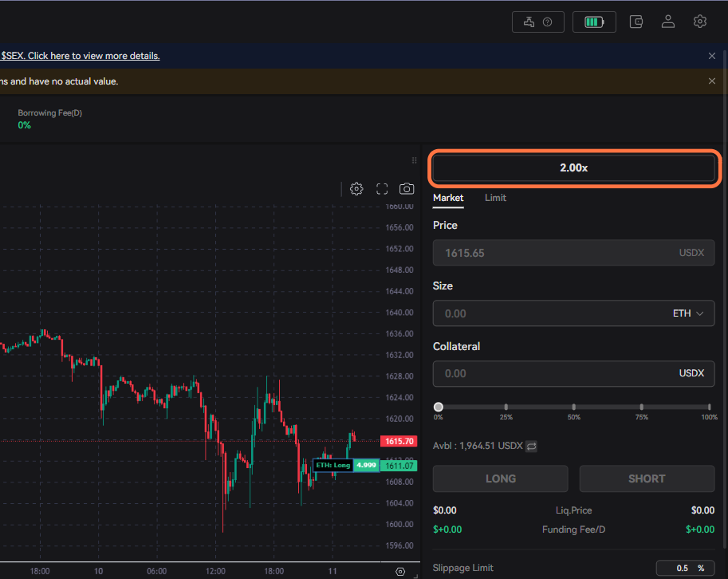Set collateral slider to 100% mark
This screenshot has height=579, width=728.
point(709,408)
